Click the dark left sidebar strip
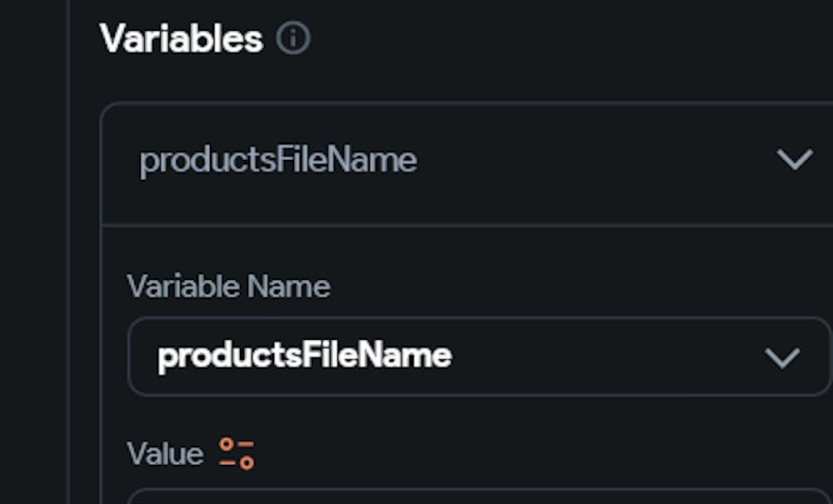Image resolution: width=833 pixels, height=504 pixels. 33,250
